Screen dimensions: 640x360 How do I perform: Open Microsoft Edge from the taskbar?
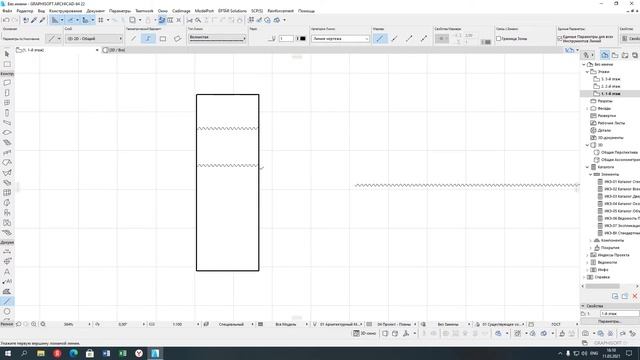(73, 353)
